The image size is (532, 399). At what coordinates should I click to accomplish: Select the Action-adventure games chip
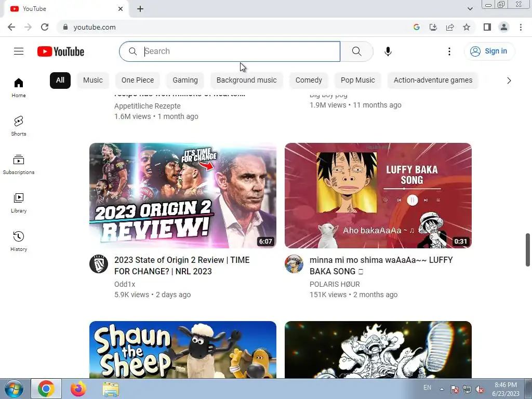tap(433, 81)
